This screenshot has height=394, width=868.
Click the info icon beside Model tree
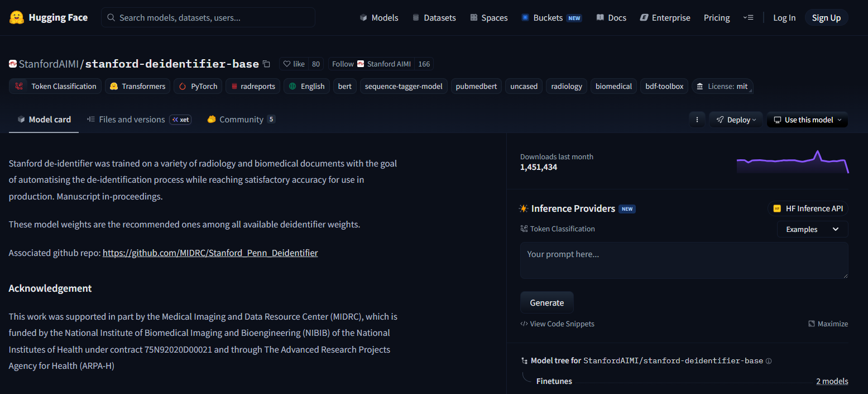click(x=769, y=361)
